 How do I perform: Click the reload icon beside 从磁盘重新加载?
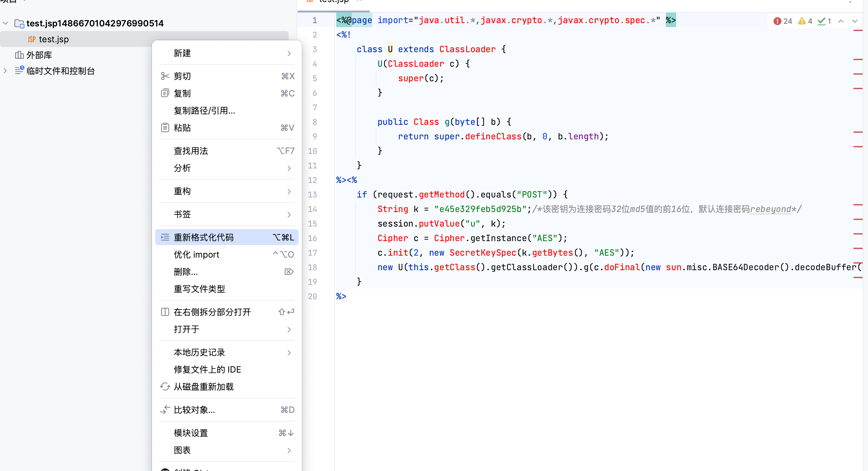pyautogui.click(x=165, y=387)
